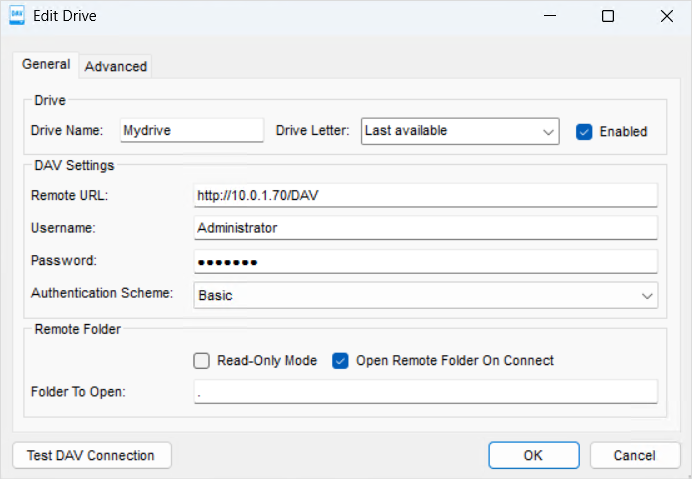Viewport: 692px width, 479px height.
Task: Minimize the Edit Drive window
Action: click(x=550, y=16)
